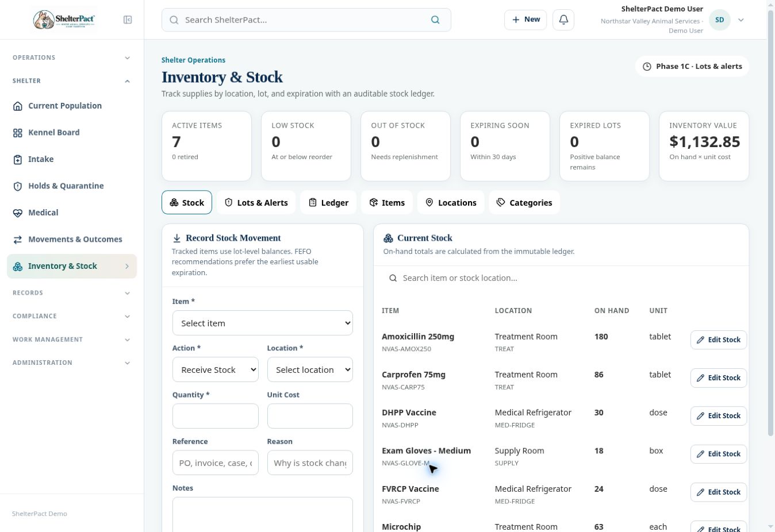This screenshot has height=532, width=775.
Task: Open Kennel Board from sidebar
Action: click(x=72, y=132)
